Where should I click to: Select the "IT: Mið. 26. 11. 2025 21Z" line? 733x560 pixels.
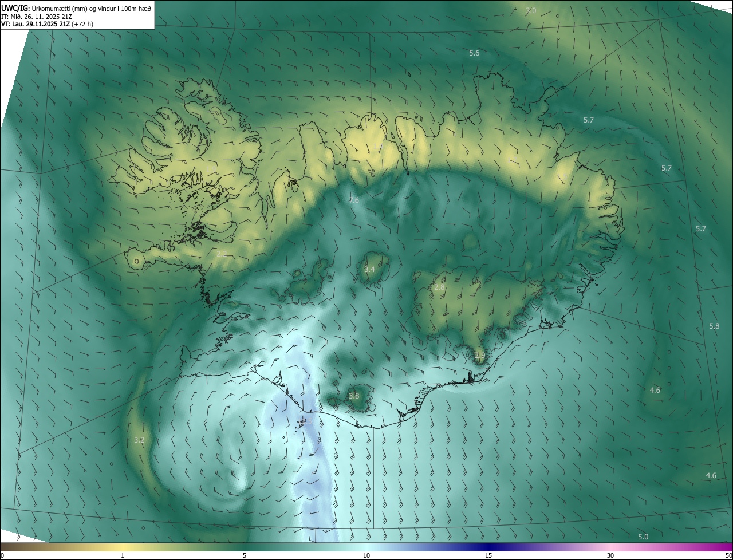[37, 16]
